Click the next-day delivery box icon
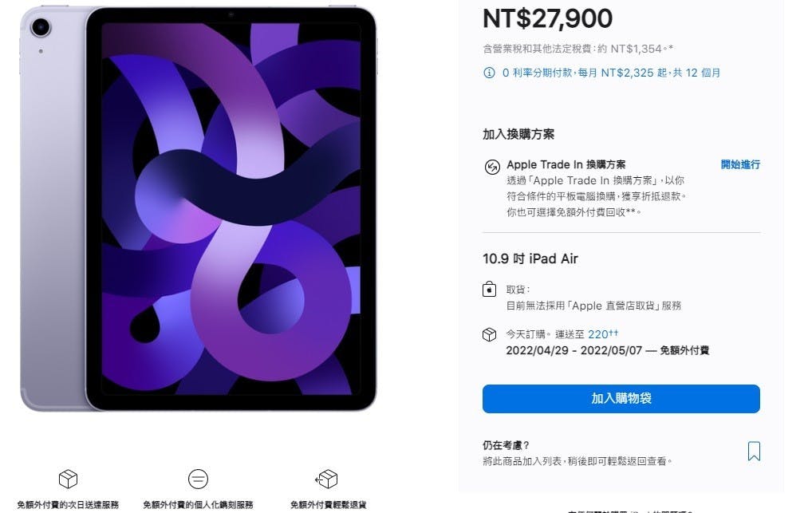The width and height of the screenshot is (812, 513). tap(68, 479)
